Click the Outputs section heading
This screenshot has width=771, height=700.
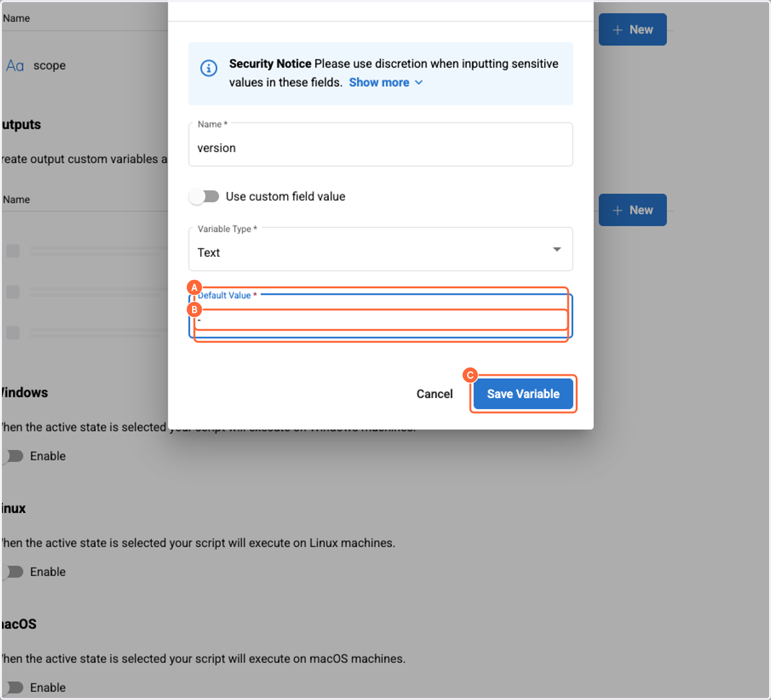pos(21,125)
